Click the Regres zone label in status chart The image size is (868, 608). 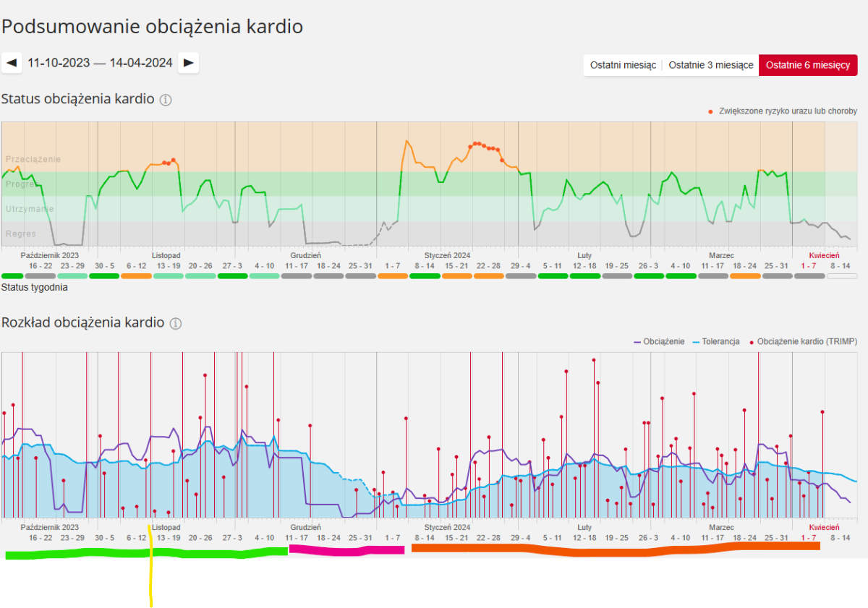tap(21, 234)
